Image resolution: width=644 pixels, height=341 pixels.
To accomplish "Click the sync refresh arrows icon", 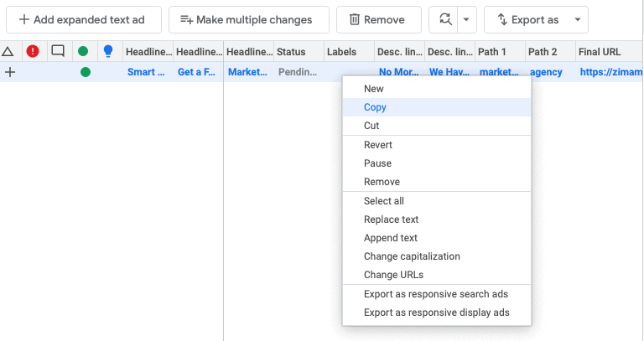I will point(444,19).
